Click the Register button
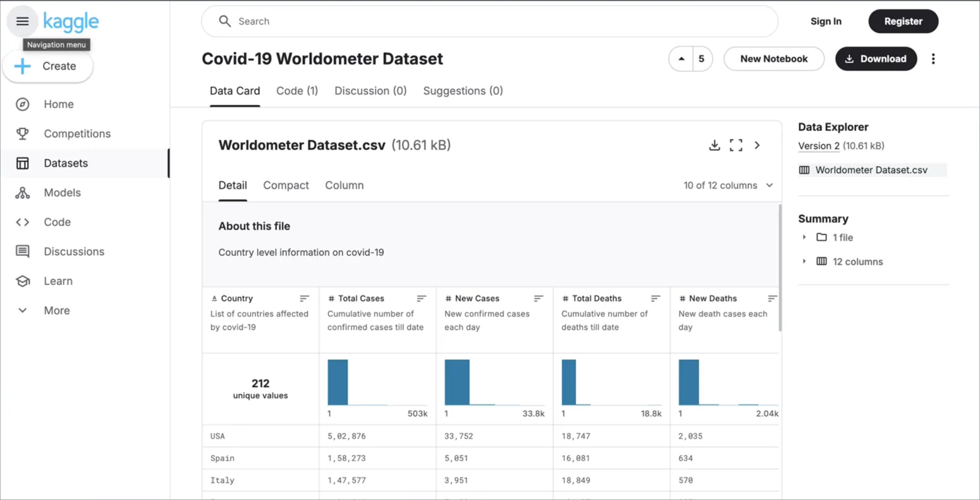This screenshot has height=500, width=980. [x=903, y=21]
